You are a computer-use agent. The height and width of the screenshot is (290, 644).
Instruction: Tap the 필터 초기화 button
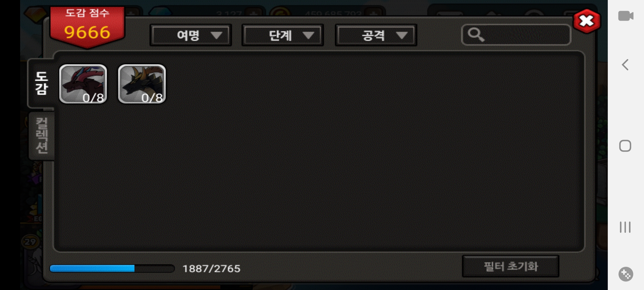511,266
